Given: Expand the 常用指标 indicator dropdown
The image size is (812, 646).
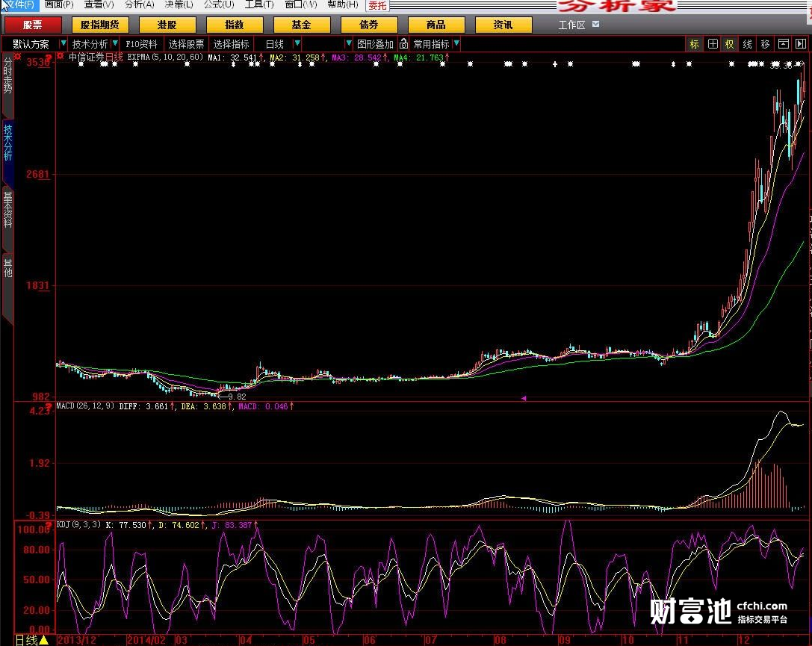Looking at the screenshot, I should (x=456, y=43).
